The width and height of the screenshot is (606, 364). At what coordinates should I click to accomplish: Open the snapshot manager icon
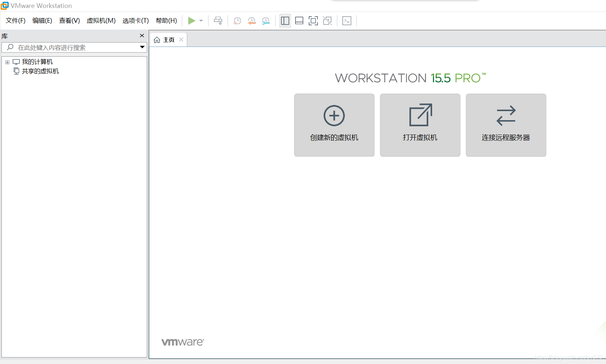tap(266, 21)
